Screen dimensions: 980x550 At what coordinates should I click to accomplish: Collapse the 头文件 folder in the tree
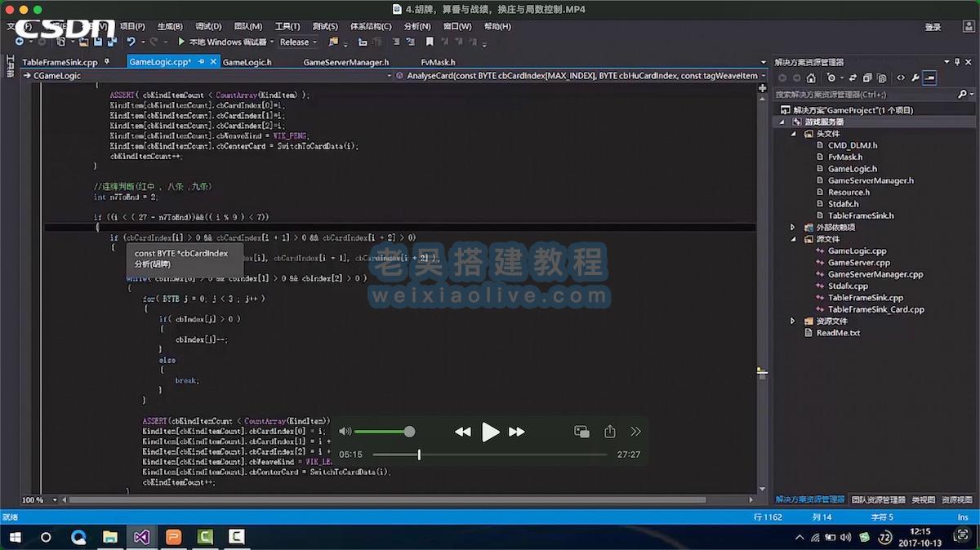(792, 134)
